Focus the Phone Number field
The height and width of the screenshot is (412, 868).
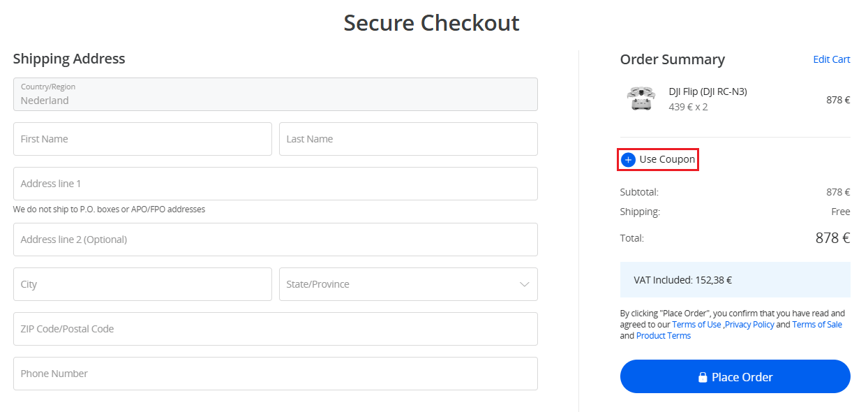point(275,374)
